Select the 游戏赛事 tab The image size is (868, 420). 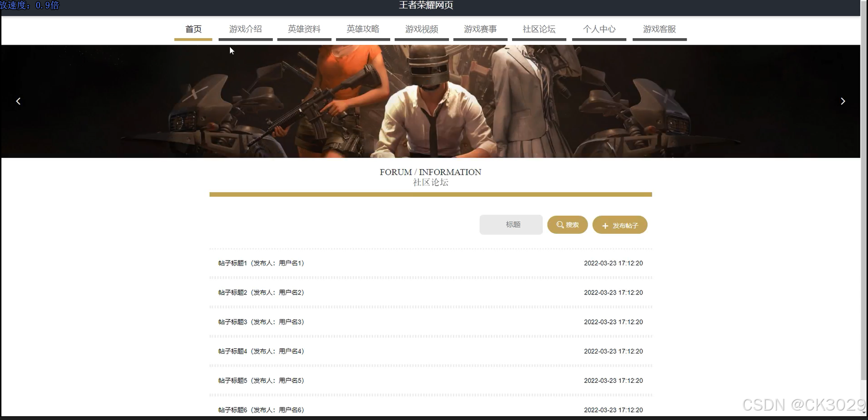click(480, 29)
